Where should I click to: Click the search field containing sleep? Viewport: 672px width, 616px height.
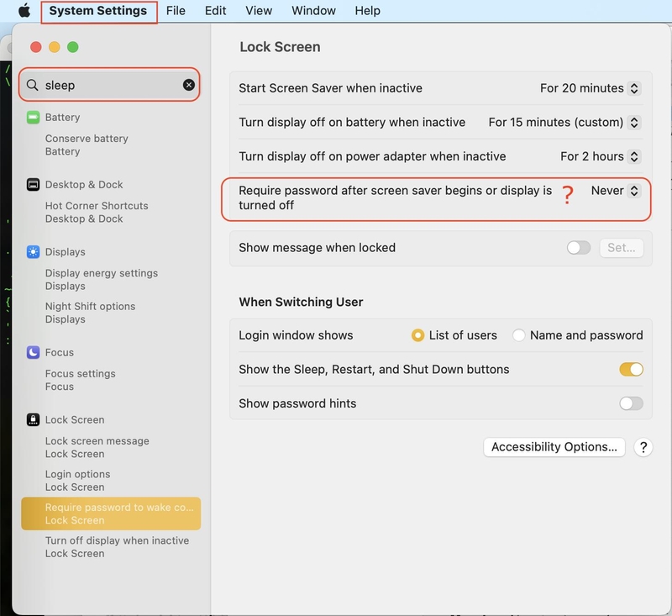[x=109, y=85]
